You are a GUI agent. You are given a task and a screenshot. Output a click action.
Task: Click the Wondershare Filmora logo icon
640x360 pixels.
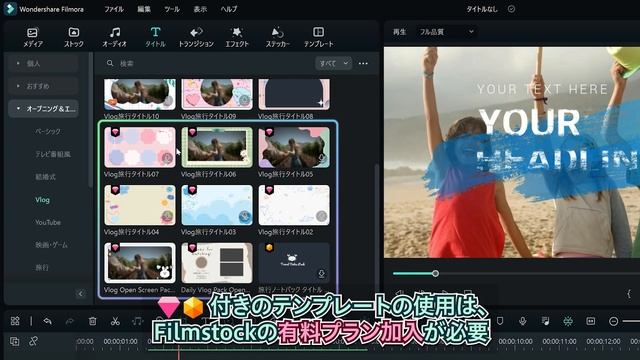tap(10, 9)
